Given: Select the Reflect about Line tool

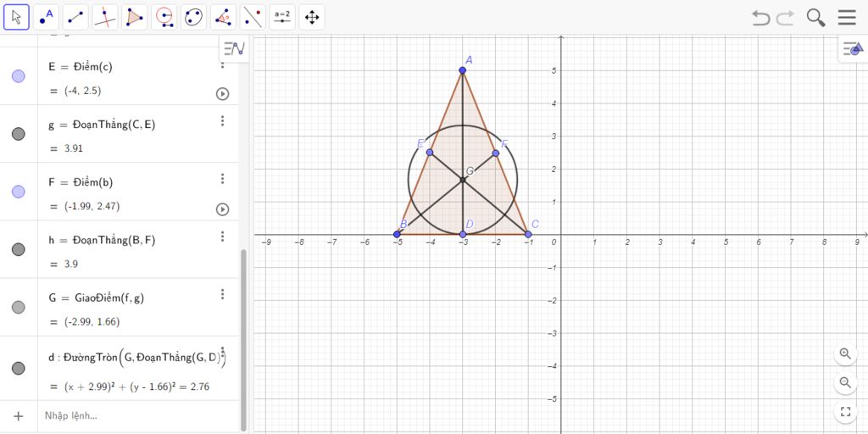Looking at the screenshot, I should point(253,17).
